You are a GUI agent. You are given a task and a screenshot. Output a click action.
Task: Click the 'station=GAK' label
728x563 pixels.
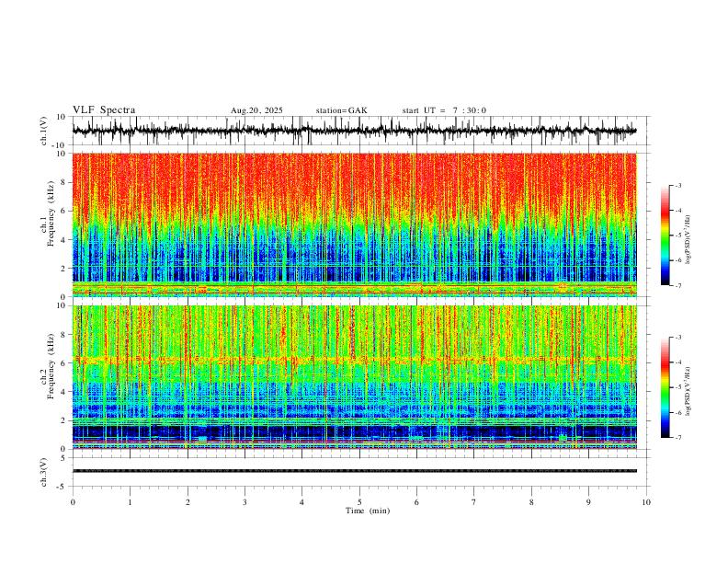click(x=341, y=110)
